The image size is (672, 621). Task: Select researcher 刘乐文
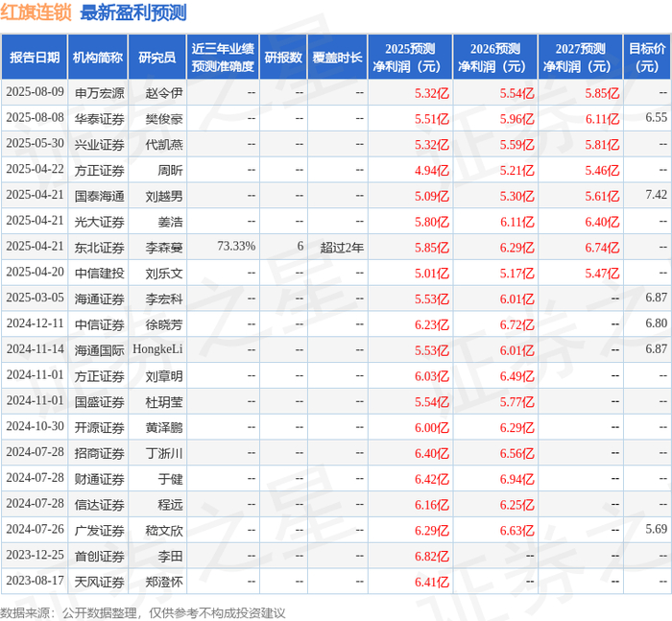point(164,273)
